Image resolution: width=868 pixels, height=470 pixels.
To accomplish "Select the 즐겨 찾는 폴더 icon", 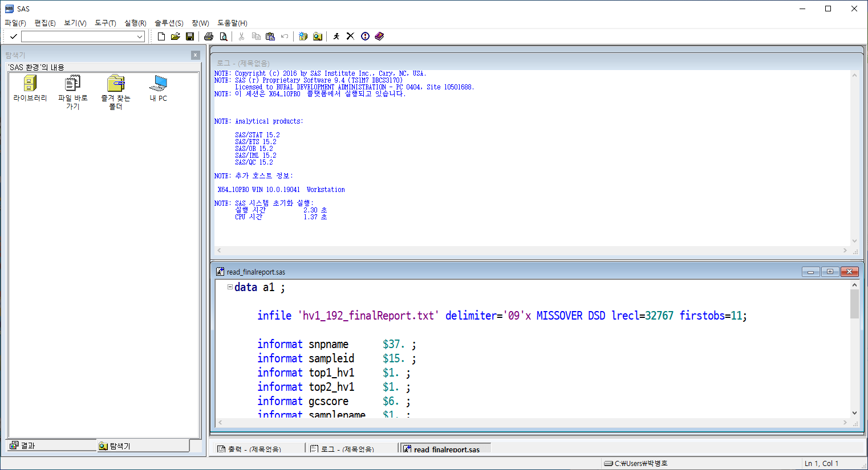I will click(x=116, y=93).
